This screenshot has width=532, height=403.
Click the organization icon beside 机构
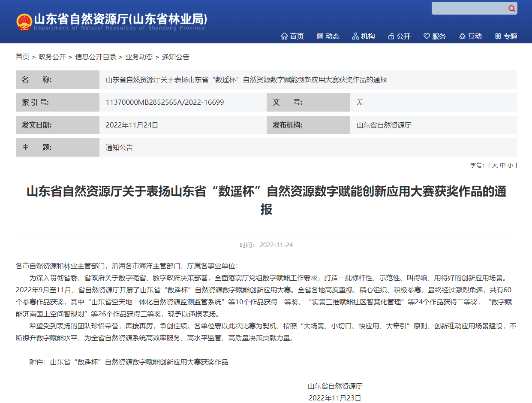pos(355,36)
